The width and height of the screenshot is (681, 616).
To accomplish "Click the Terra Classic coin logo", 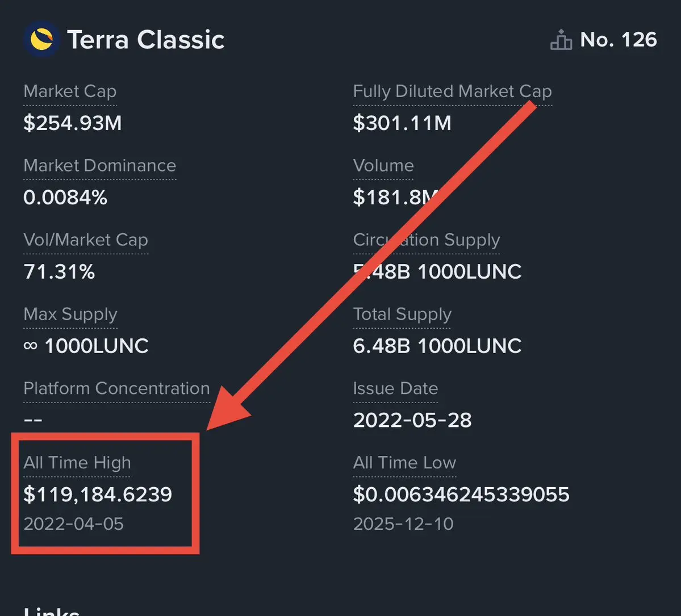I will point(41,40).
